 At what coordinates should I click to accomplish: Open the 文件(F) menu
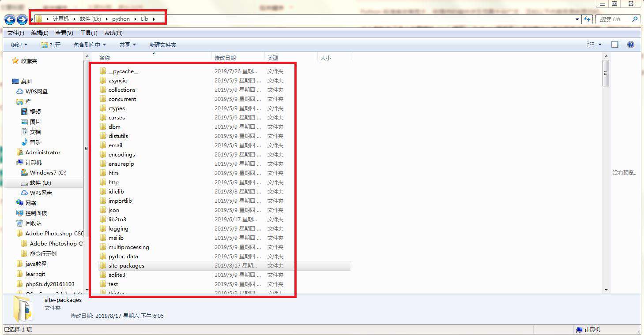(x=16, y=33)
